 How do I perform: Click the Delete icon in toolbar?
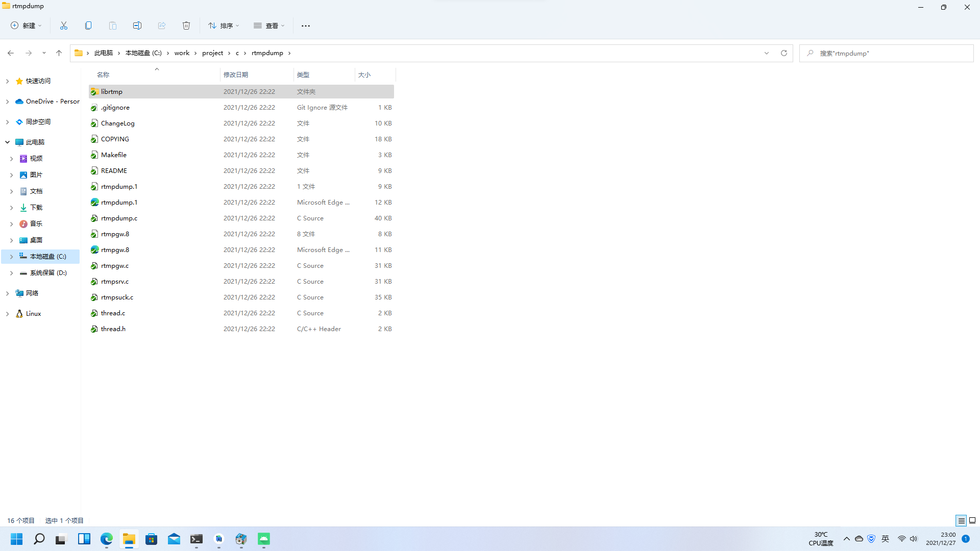point(186,26)
